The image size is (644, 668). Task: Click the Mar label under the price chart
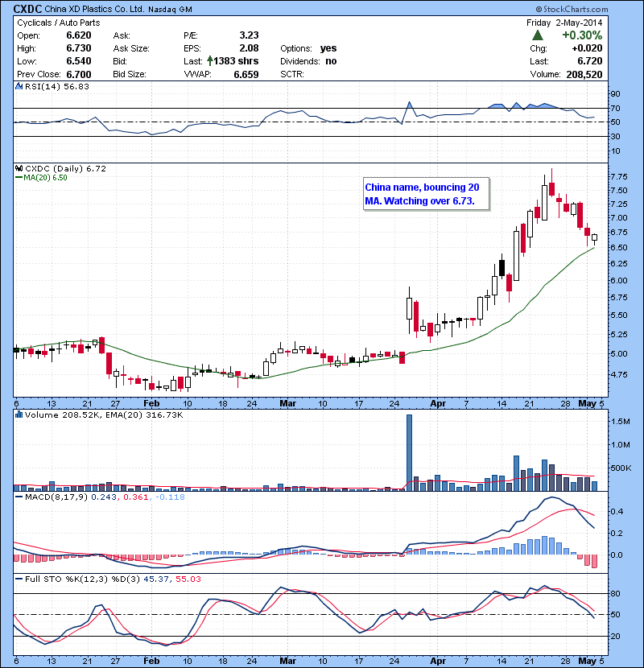coord(287,404)
